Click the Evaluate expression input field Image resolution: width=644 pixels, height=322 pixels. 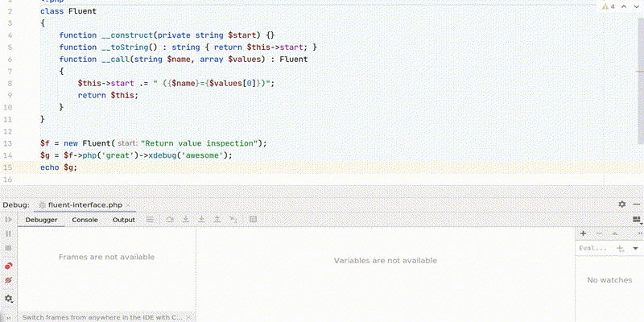593,249
